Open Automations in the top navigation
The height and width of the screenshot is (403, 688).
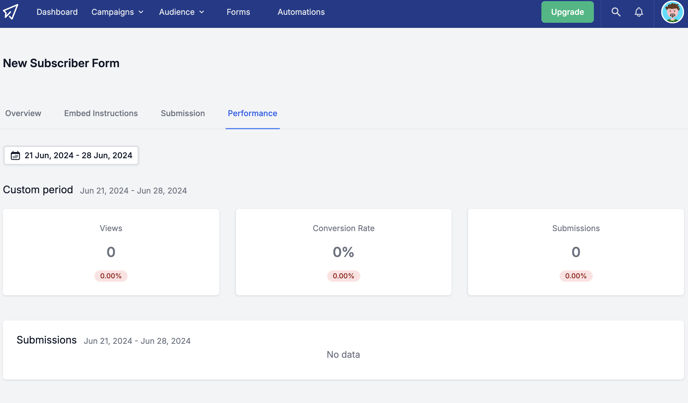pyautogui.click(x=301, y=12)
